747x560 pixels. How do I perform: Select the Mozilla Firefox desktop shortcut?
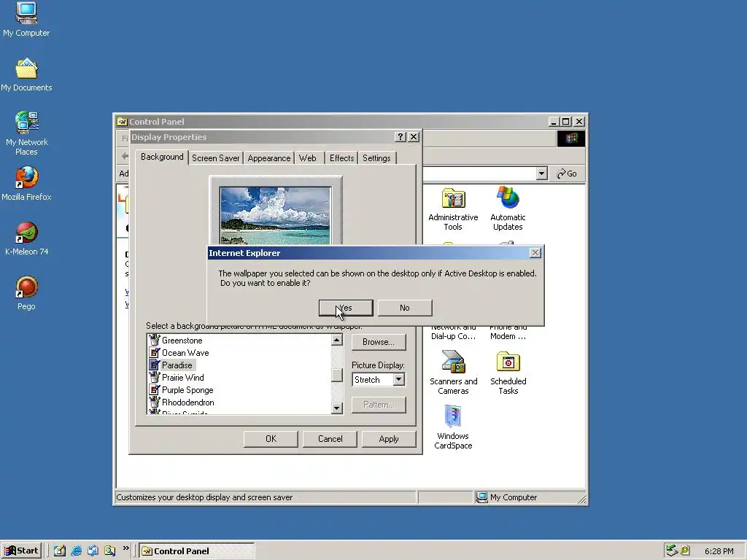click(x=26, y=184)
